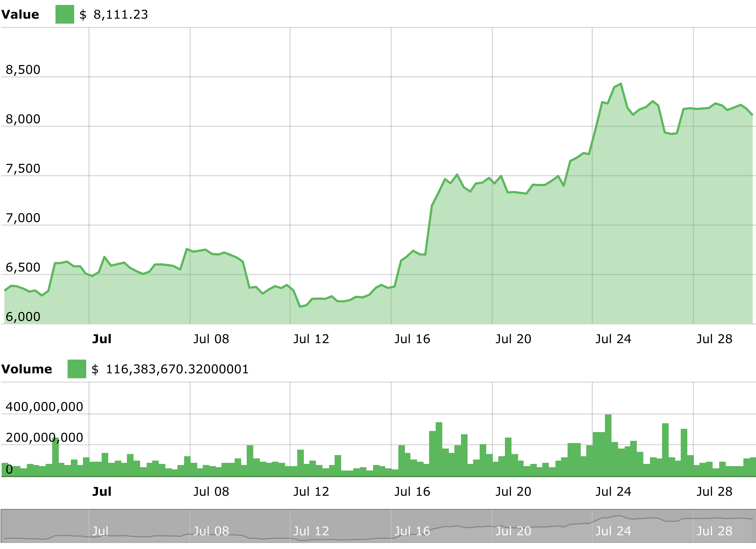Click bold Jul label under price chart
The width and height of the screenshot is (756, 549).
tap(102, 339)
